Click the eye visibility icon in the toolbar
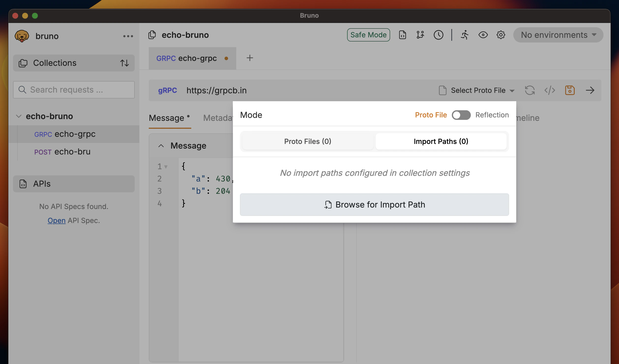The image size is (619, 364). tap(483, 35)
